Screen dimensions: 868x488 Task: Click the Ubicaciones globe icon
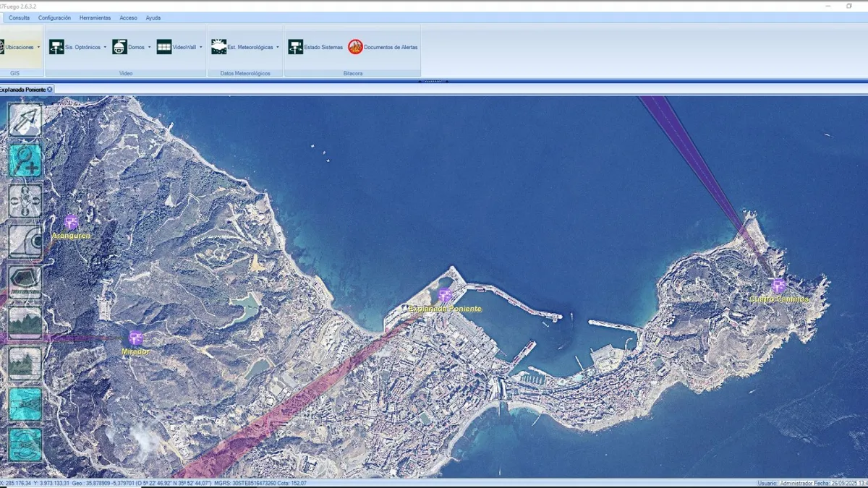click(x=1, y=47)
